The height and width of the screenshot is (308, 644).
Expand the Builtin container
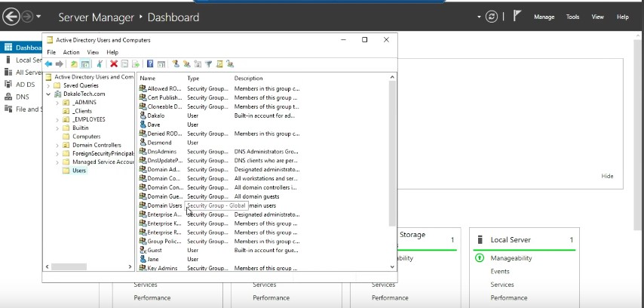[57, 128]
